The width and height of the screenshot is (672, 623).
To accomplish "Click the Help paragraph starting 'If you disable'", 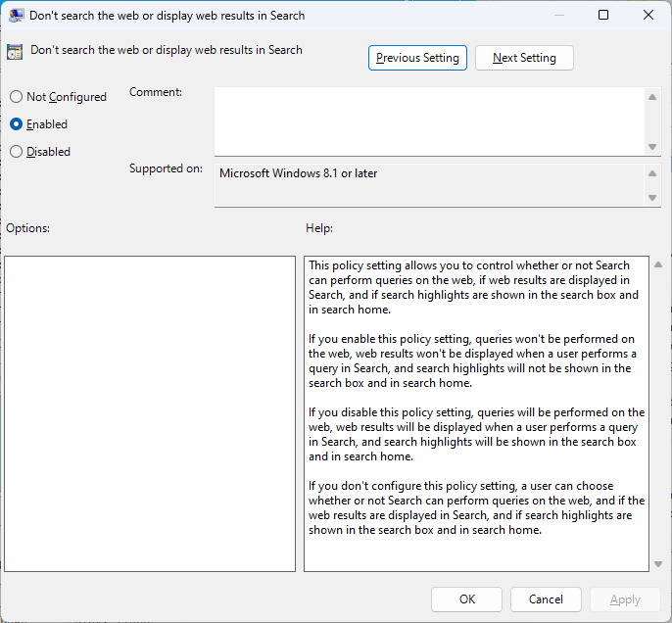I will pyautogui.click(x=476, y=434).
